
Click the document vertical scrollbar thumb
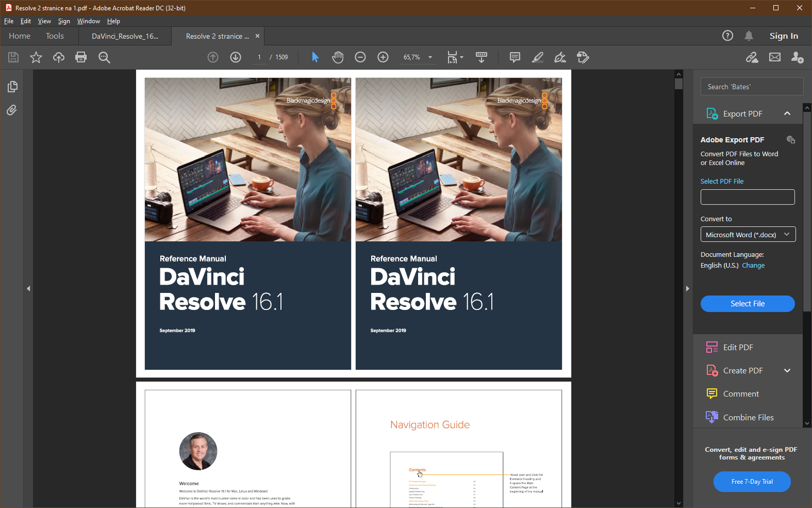tap(678, 84)
